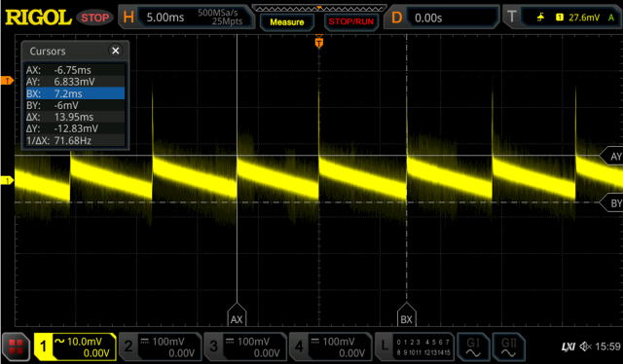Open the H horizontal timebase settings
The height and width of the screenshot is (364, 623).
pyautogui.click(x=186, y=18)
